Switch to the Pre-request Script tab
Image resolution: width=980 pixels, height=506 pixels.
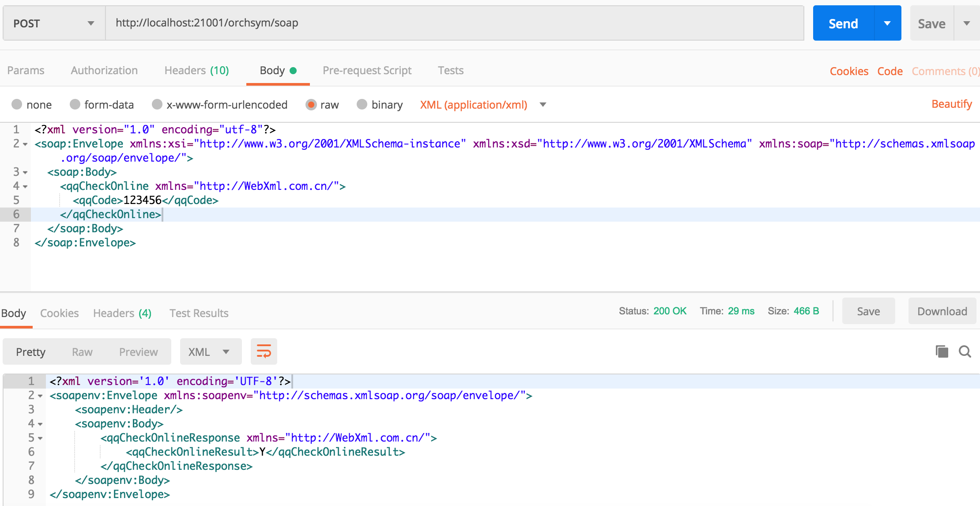tap(367, 71)
